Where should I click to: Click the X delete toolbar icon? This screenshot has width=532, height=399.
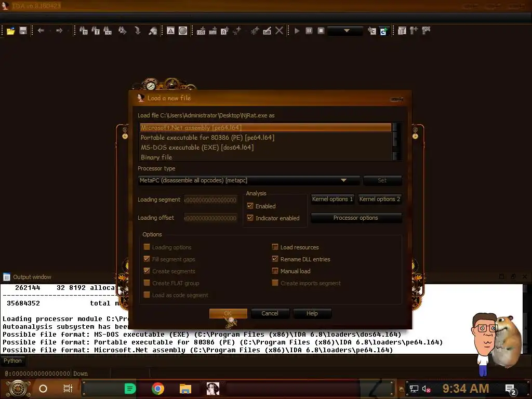tap(279, 31)
